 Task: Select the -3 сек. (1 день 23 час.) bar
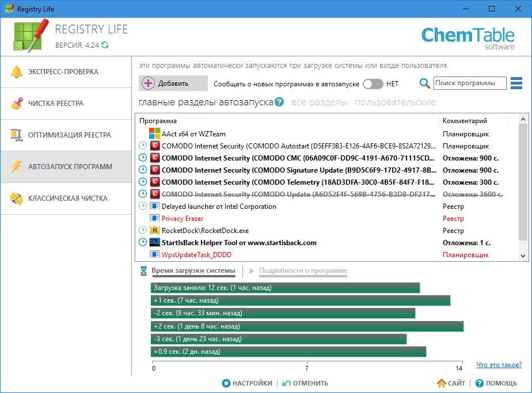(x=279, y=339)
